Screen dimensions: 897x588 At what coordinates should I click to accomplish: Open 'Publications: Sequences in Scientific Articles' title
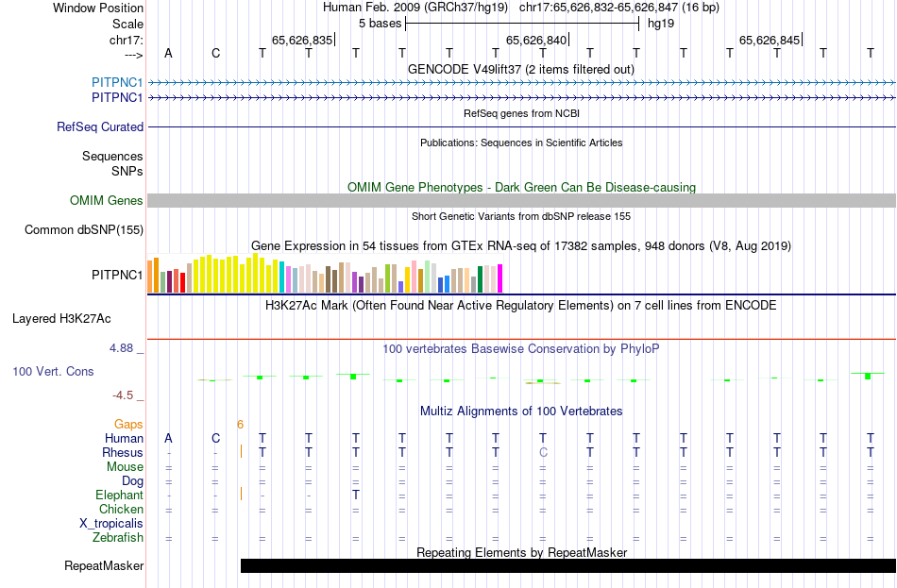521,143
